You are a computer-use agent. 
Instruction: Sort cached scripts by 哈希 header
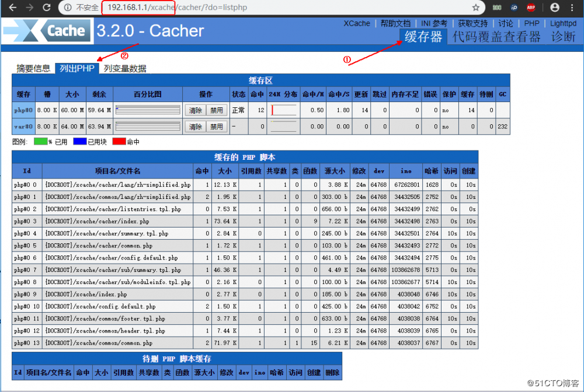click(432, 171)
